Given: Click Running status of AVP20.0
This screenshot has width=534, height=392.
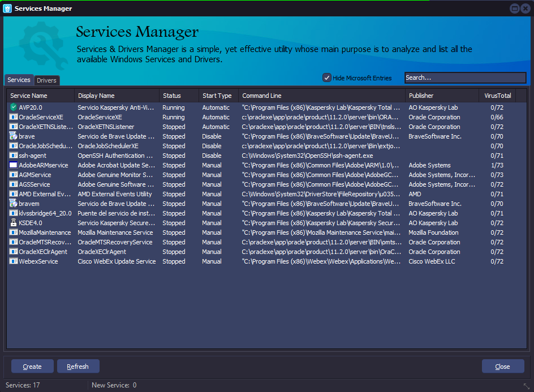Looking at the screenshot, I should [x=173, y=107].
